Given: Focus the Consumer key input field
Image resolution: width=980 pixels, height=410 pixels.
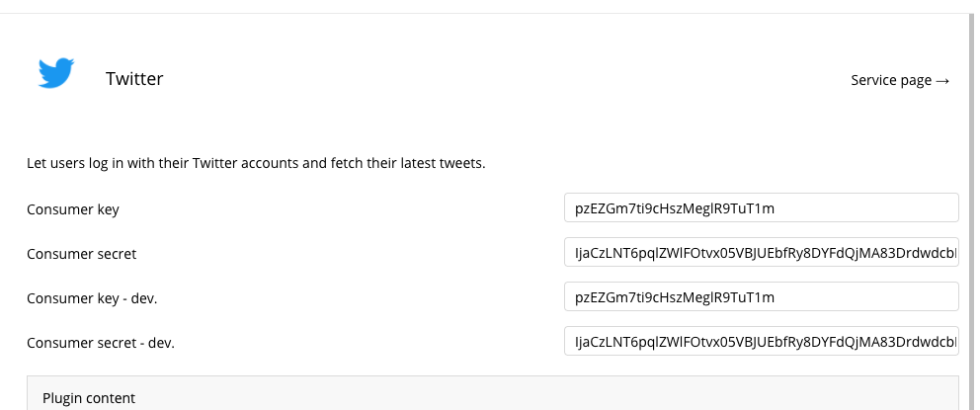Looking at the screenshot, I should click(762, 207).
